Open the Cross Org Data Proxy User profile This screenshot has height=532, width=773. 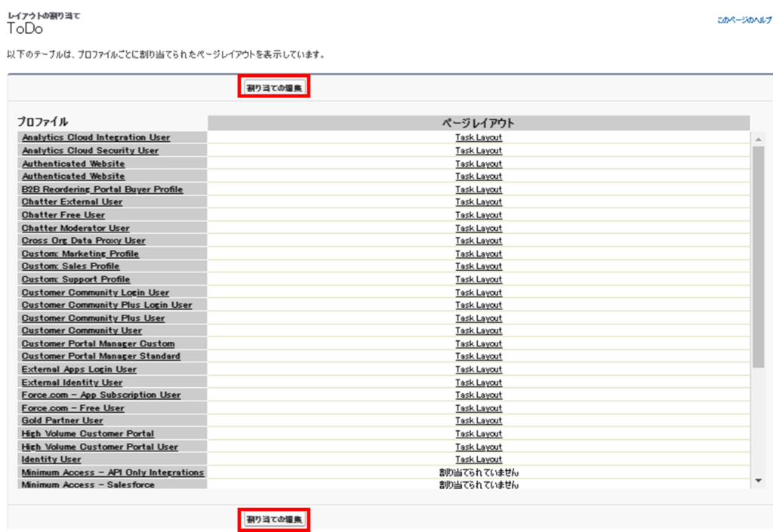pos(83,241)
